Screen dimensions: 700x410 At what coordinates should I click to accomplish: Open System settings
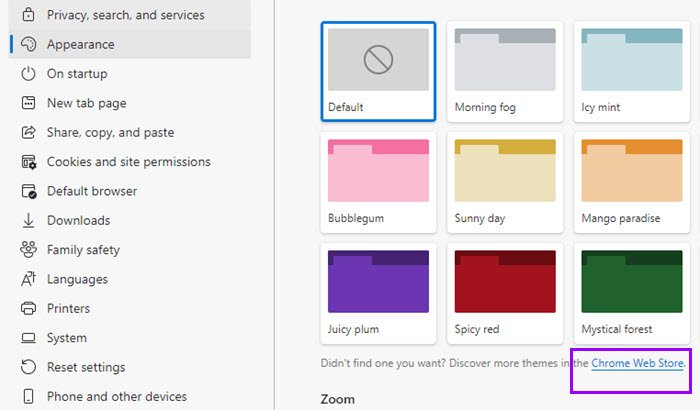coord(129,338)
